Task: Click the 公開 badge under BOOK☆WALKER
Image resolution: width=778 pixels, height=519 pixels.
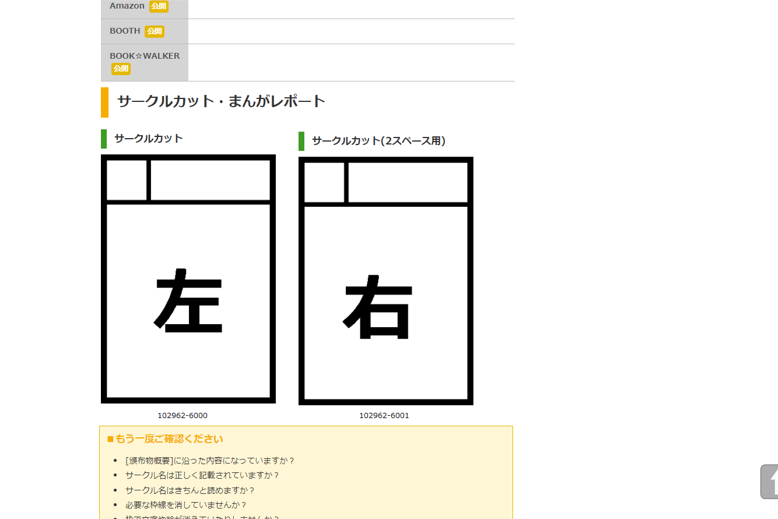Action: click(x=121, y=69)
